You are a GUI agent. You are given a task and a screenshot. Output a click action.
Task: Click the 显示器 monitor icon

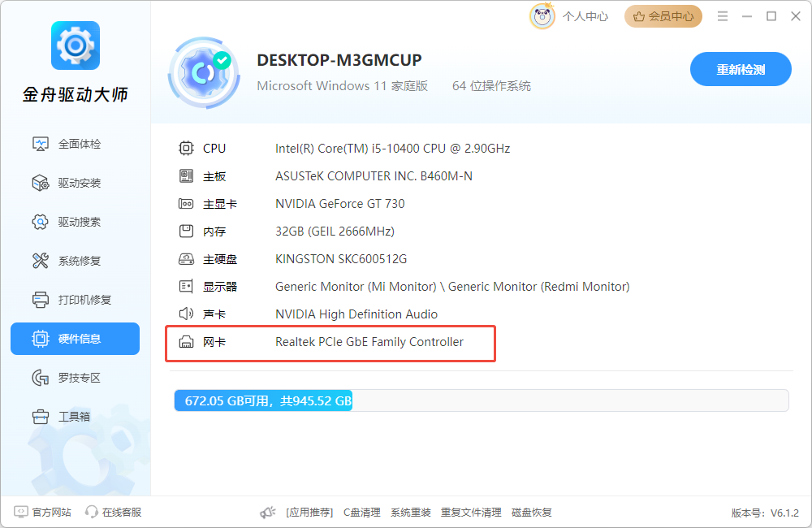point(186,287)
